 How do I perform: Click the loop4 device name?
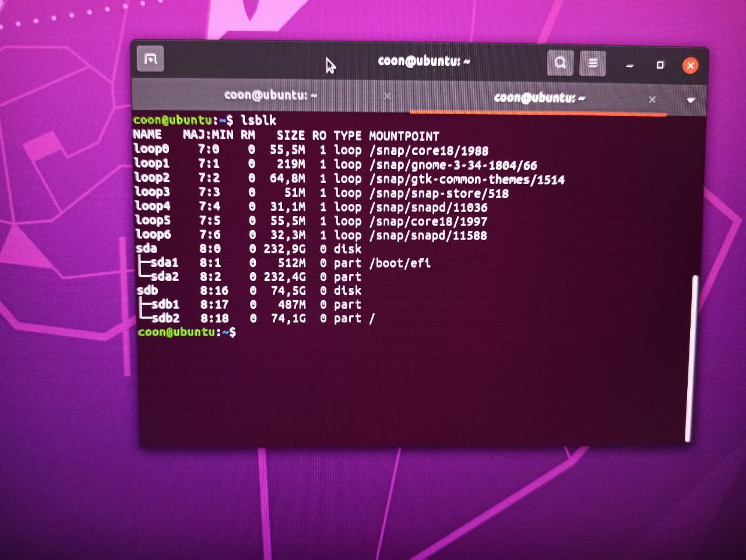pyautogui.click(x=153, y=206)
